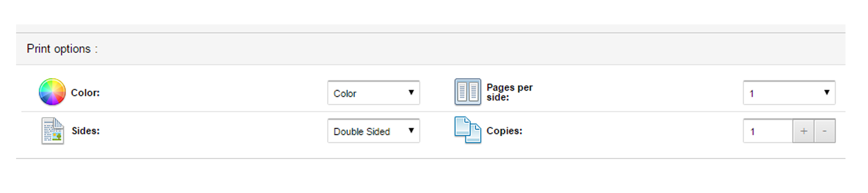Click the Sides document icon
The image size is (868, 193).
[x=53, y=131]
